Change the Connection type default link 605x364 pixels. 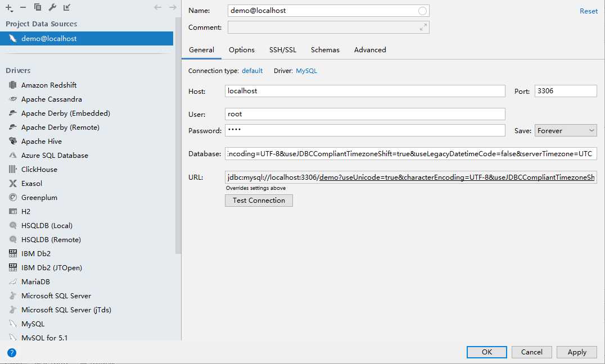point(252,71)
